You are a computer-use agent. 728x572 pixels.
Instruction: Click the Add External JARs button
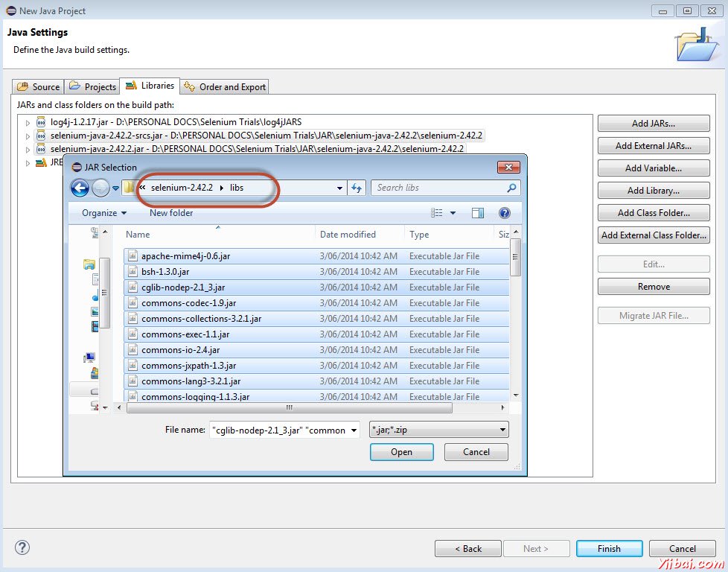(x=653, y=145)
